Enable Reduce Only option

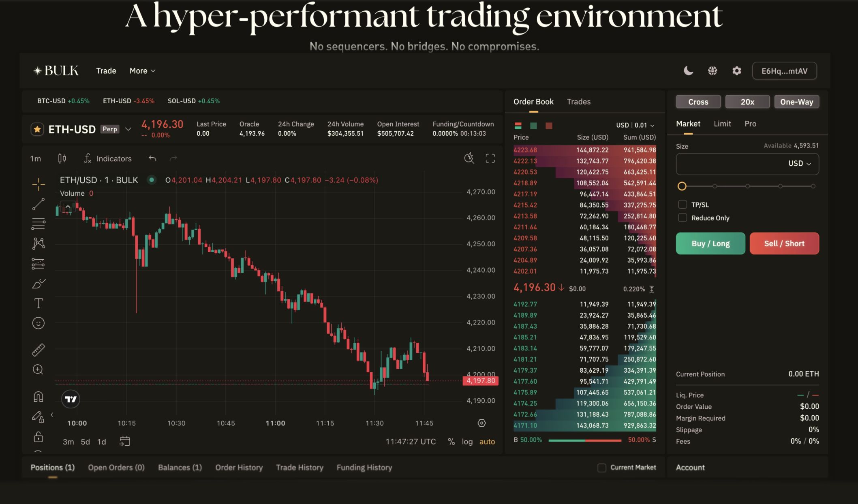(x=682, y=218)
